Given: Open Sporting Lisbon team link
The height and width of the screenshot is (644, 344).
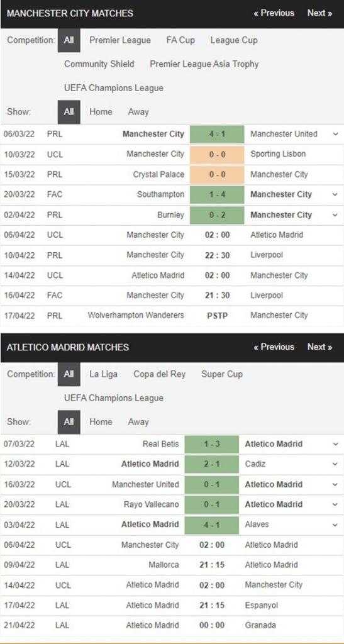Looking at the screenshot, I should pyautogui.click(x=278, y=154).
